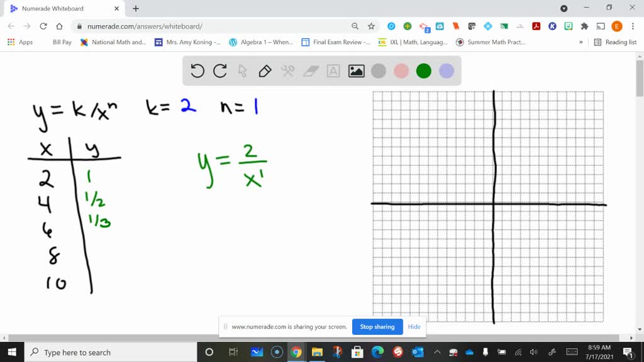Screen dimensions: 644x362
Task: Choose the cursor selection tool
Action: pyautogui.click(x=242, y=71)
